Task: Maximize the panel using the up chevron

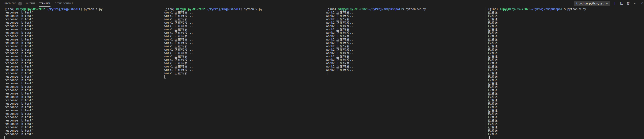Action: click(x=635, y=3)
